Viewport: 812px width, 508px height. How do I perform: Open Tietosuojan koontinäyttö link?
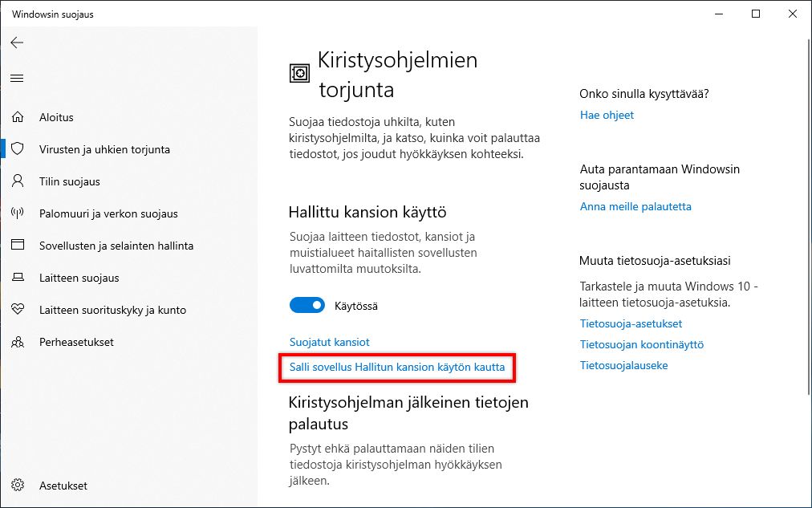click(x=642, y=344)
